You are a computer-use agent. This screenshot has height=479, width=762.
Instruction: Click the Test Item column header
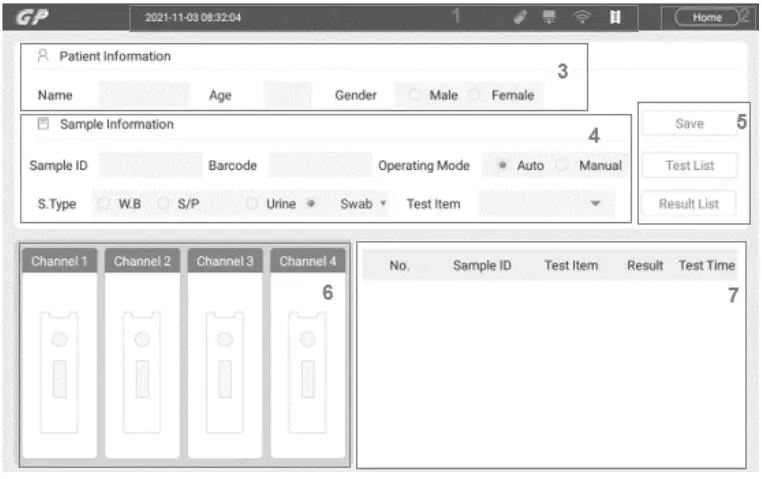click(x=571, y=265)
